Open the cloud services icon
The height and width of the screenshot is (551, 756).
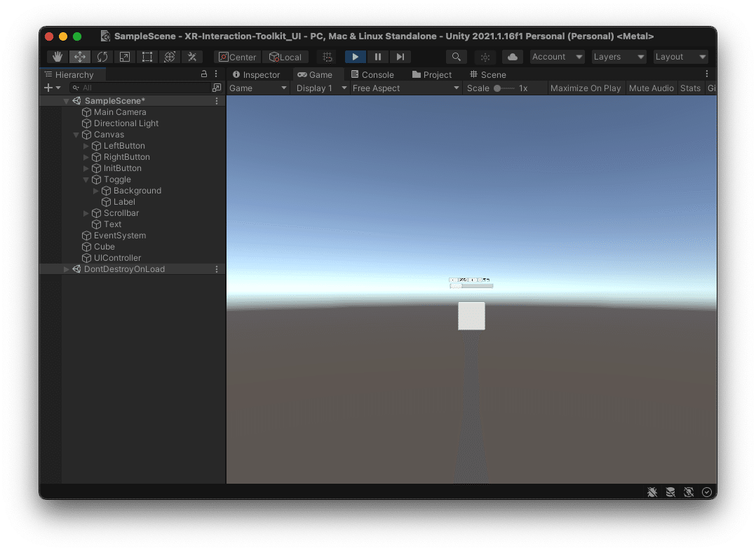(x=513, y=57)
